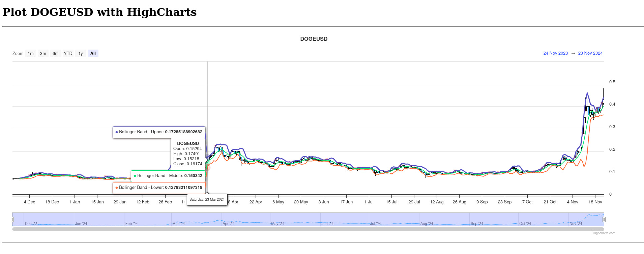Click the 1 Jul x-axis label
The image size is (644, 254).
(369, 202)
